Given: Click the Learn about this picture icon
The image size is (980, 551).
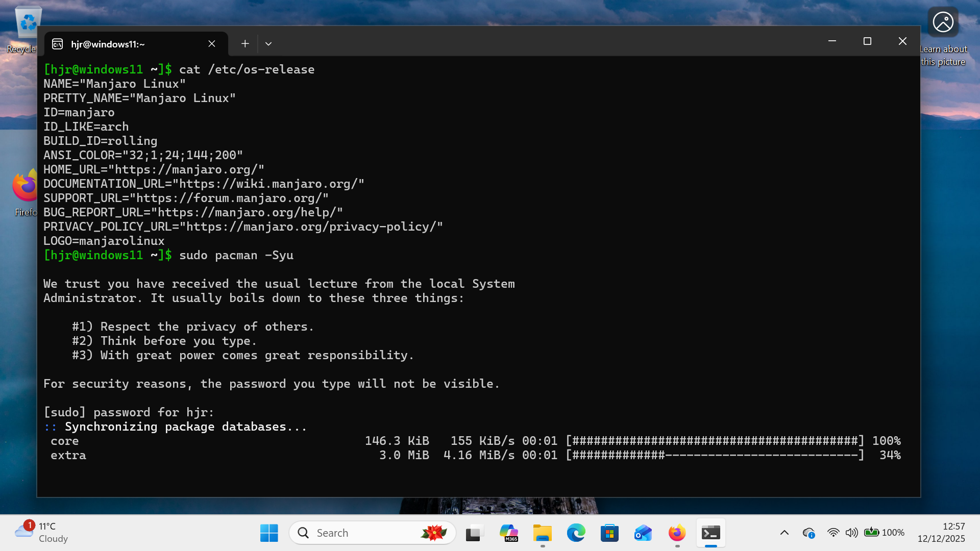Looking at the screenshot, I should point(943,22).
